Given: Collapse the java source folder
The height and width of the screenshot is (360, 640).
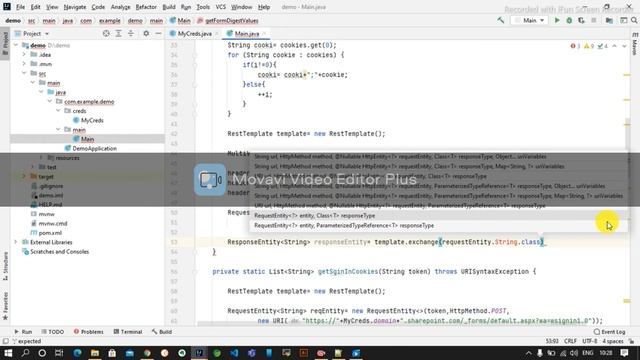Looking at the screenshot, I should click(41, 92).
